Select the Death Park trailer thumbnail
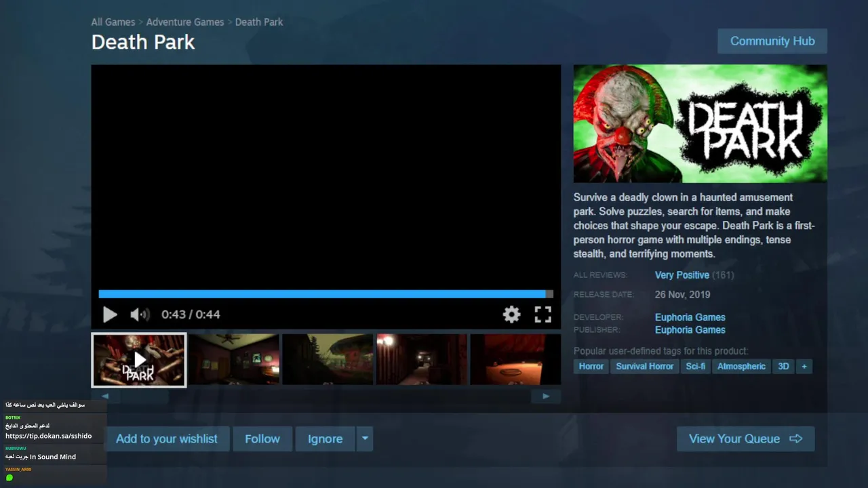This screenshot has height=488, width=868. click(139, 359)
